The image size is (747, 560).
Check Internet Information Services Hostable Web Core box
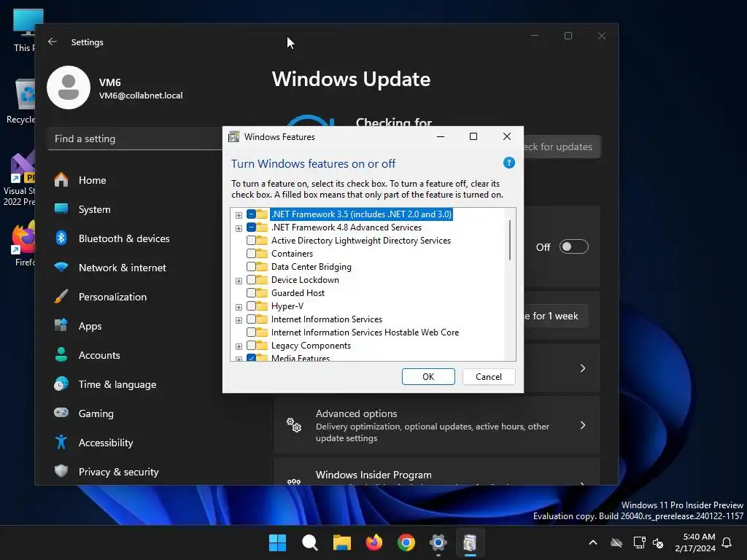point(251,332)
